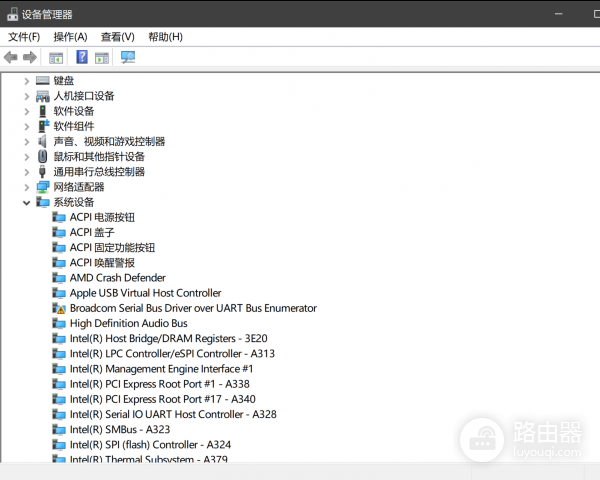Viewport: 600px width, 480px height.
Task: Open the 查看(V) menu
Action: pos(117,37)
